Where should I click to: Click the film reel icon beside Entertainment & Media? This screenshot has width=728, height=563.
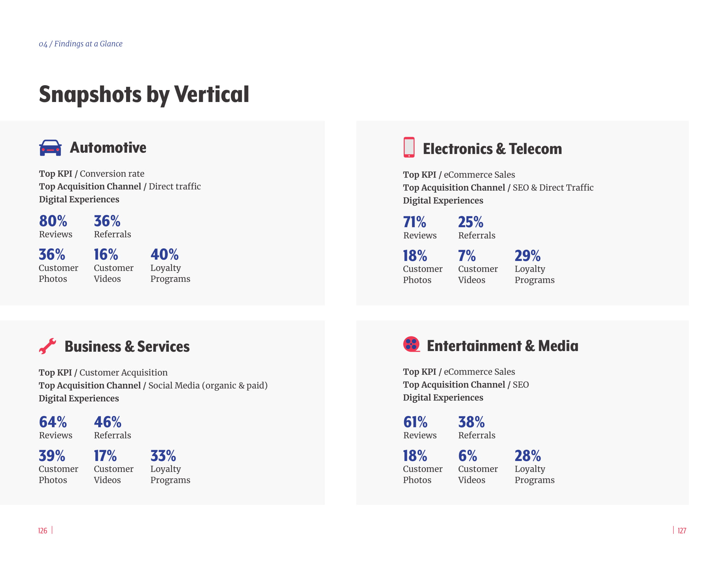411,344
